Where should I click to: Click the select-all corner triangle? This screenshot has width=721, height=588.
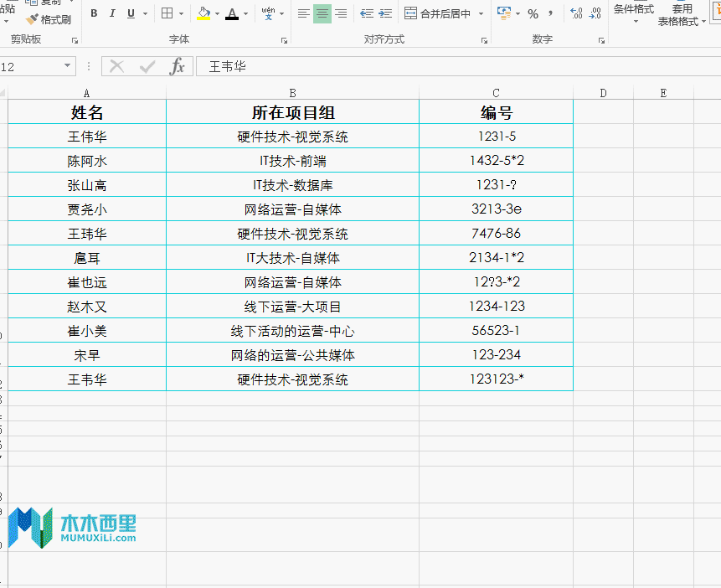(x=3, y=93)
